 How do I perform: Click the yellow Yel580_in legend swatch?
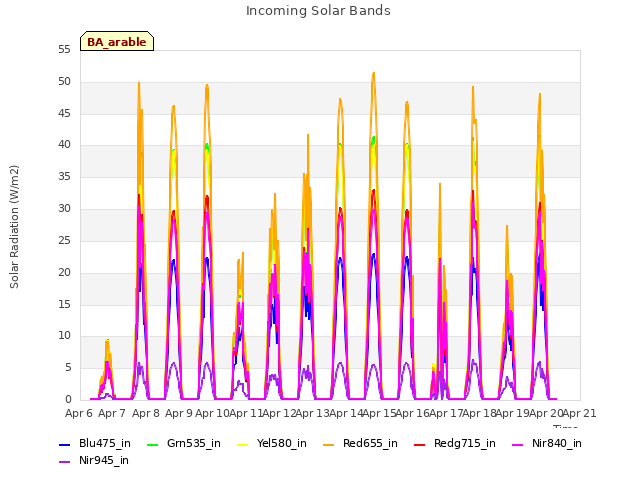pos(242,444)
